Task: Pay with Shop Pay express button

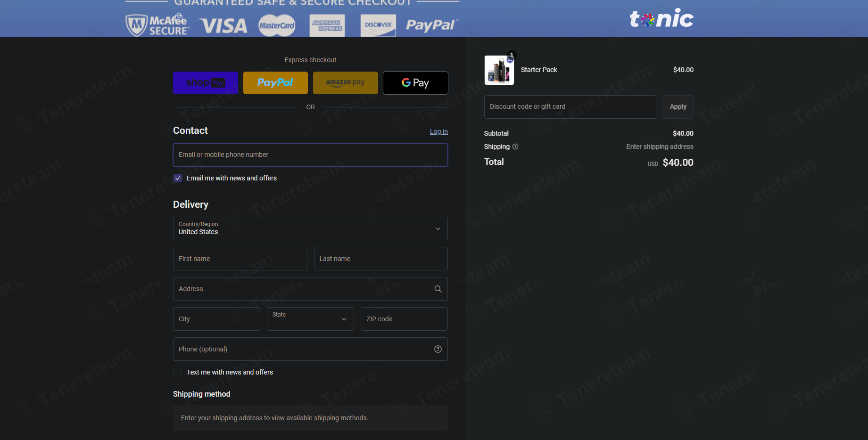Action: click(x=206, y=83)
